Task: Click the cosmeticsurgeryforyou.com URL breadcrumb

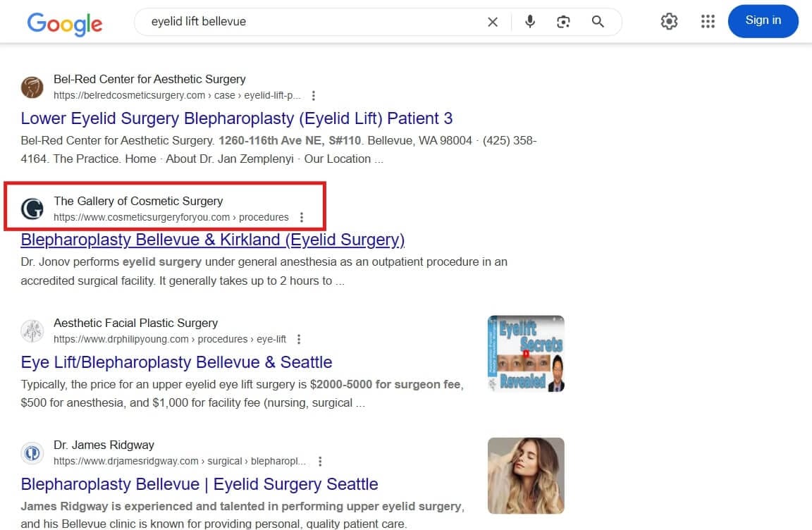Action: point(171,217)
